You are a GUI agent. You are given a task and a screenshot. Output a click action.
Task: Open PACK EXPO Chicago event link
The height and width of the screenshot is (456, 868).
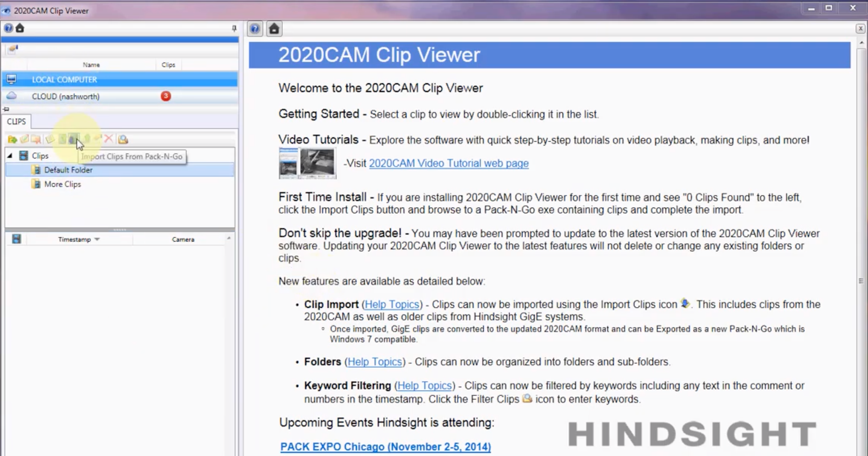point(386,447)
